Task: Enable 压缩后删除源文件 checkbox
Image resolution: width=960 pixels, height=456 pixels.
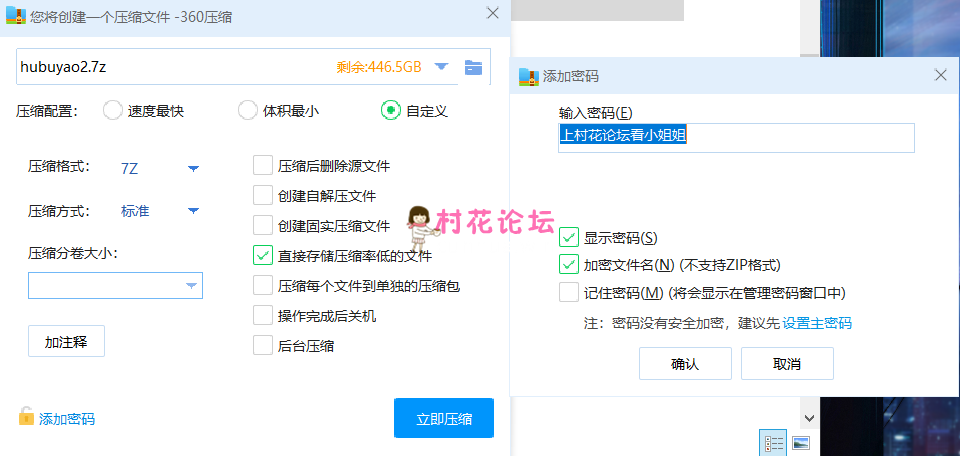Action: [x=263, y=165]
